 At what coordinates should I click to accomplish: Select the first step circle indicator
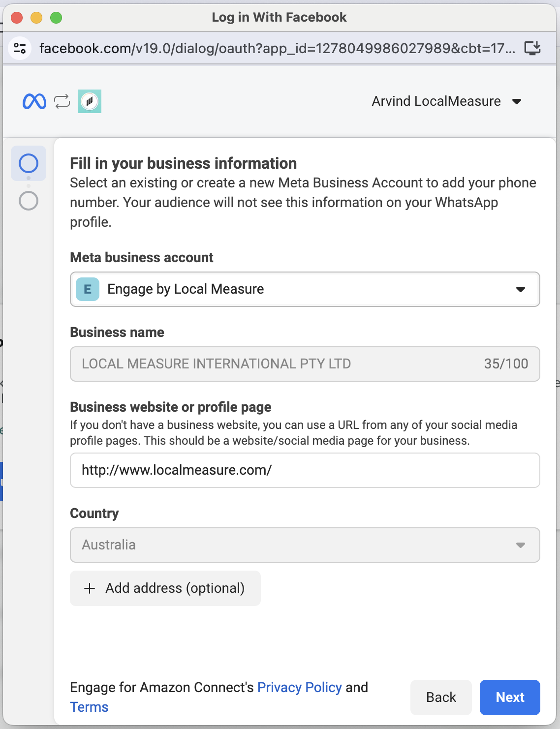click(x=29, y=163)
